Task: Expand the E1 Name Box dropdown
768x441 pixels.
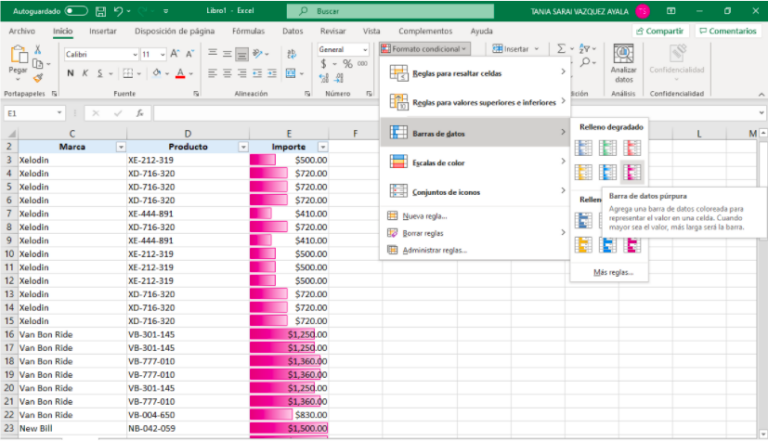Action: (59, 113)
